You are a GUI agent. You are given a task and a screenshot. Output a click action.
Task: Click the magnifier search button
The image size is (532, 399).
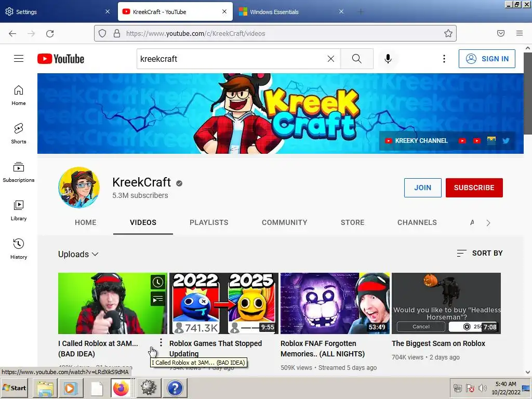click(357, 59)
